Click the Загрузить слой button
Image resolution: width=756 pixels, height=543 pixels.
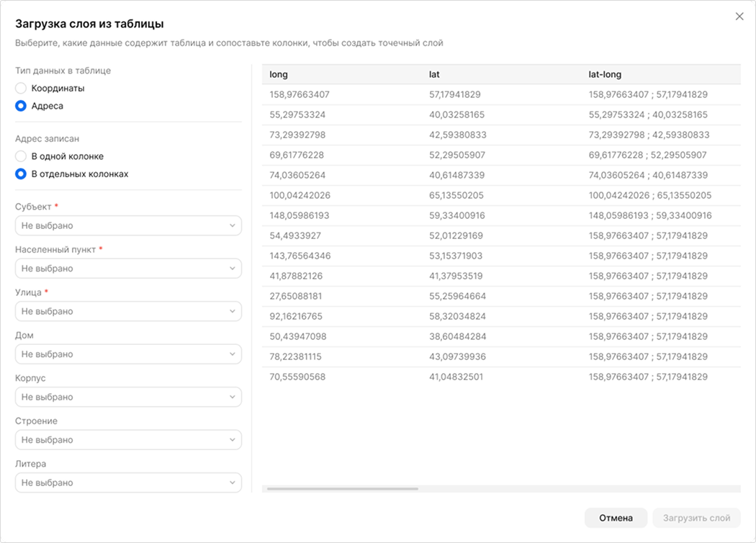tap(696, 518)
